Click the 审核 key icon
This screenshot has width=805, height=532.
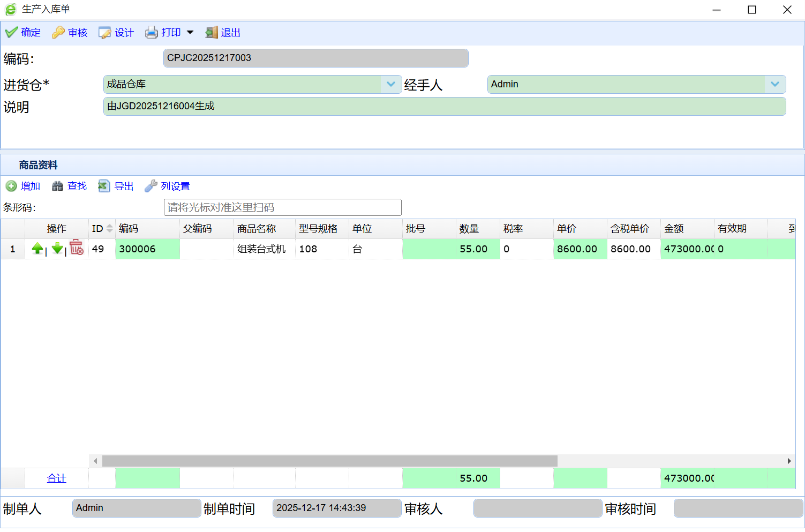[58, 33]
